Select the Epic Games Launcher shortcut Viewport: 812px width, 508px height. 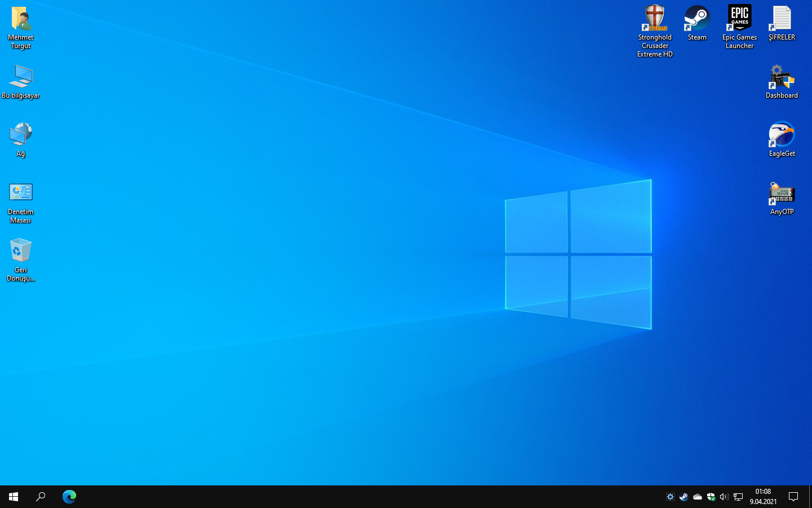click(x=739, y=27)
